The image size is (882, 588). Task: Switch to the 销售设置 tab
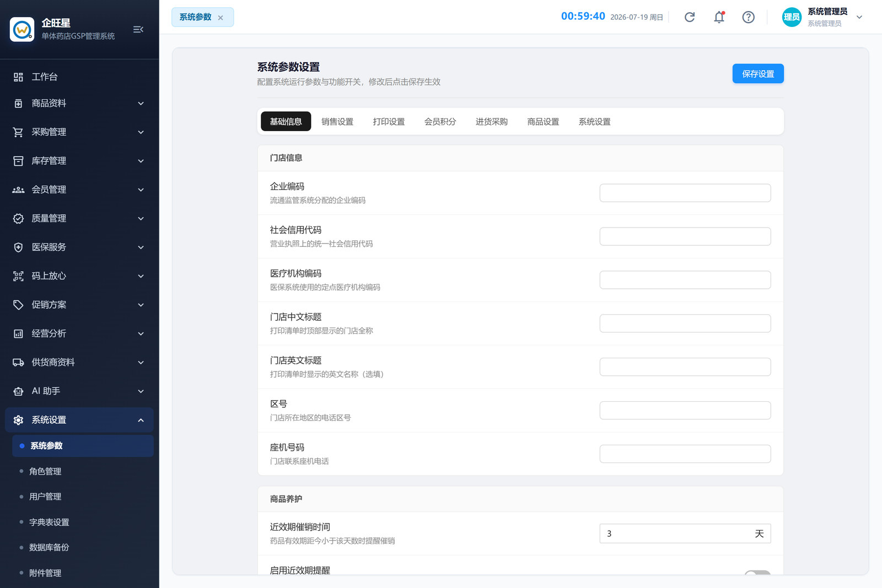(x=337, y=121)
